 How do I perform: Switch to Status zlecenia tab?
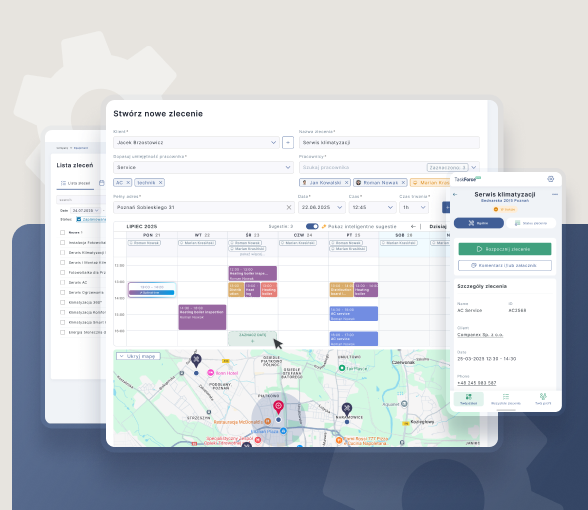tap(531, 223)
